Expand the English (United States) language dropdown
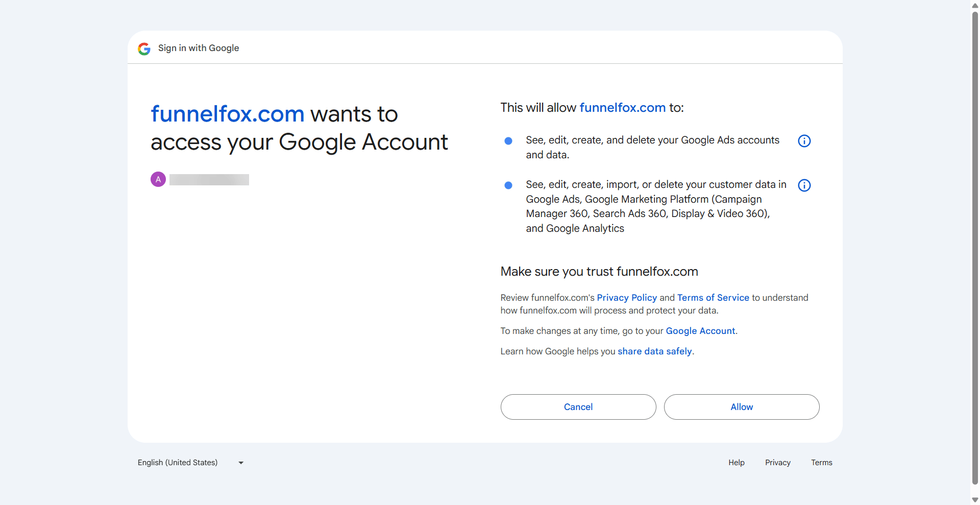This screenshot has width=980, height=505. pos(191,463)
